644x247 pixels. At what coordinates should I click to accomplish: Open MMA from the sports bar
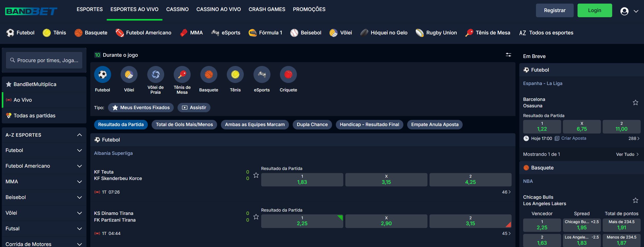[x=191, y=33]
